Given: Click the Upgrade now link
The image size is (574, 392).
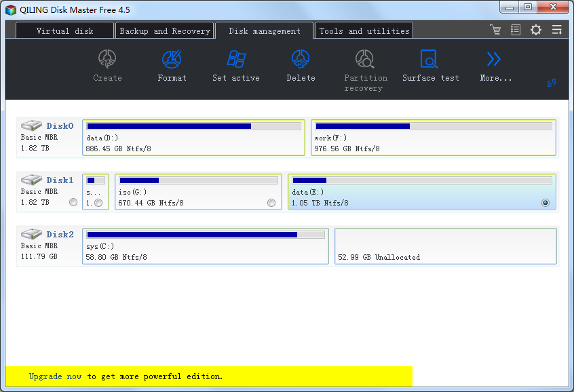Looking at the screenshot, I should (x=55, y=376).
